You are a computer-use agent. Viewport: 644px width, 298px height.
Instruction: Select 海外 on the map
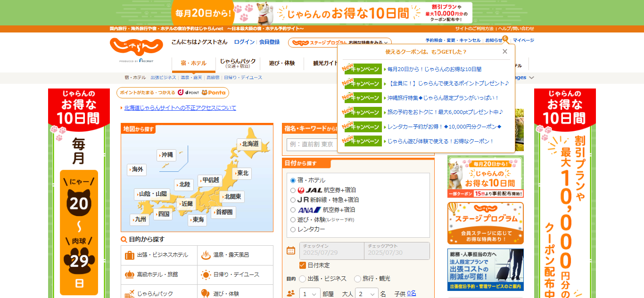click(137, 169)
